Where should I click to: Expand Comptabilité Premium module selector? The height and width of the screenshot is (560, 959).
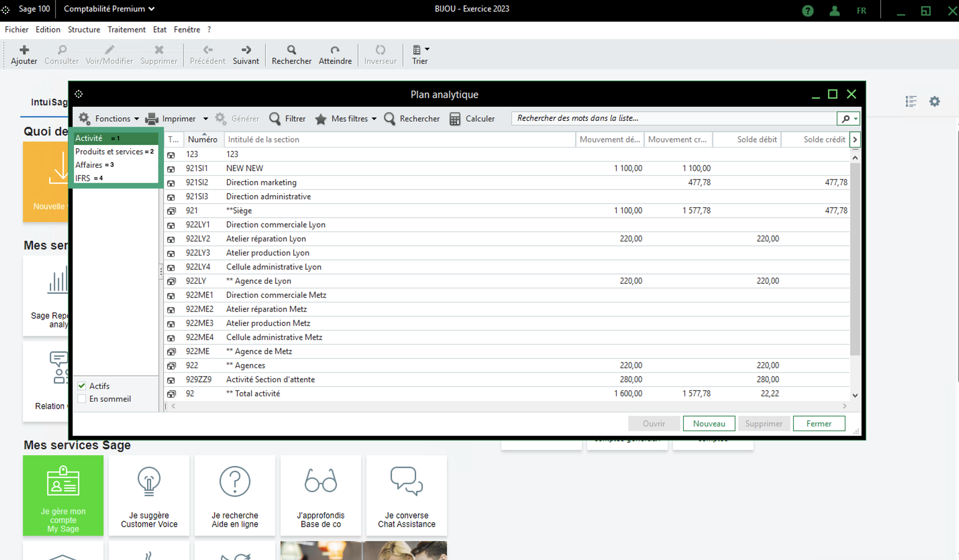(x=109, y=9)
